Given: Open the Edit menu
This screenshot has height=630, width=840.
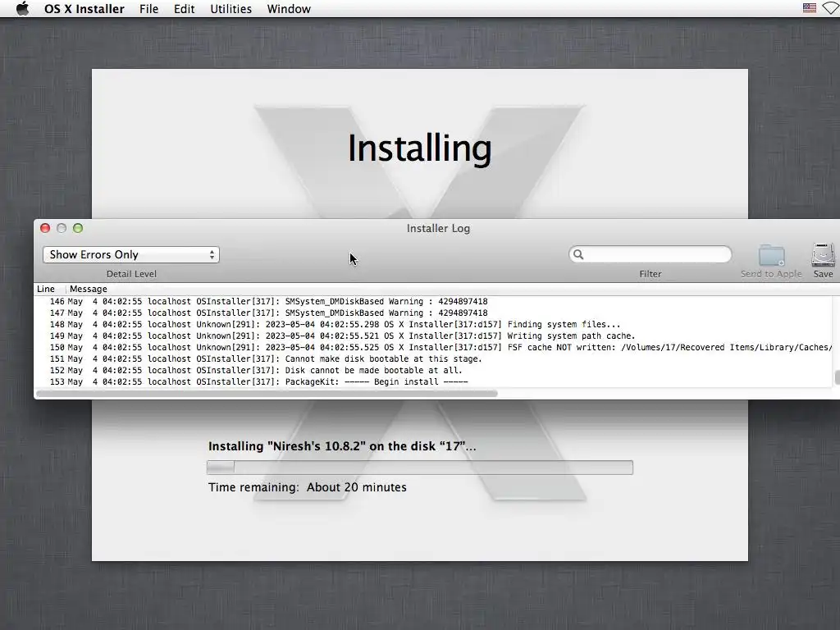Looking at the screenshot, I should click(x=184, y=9).
